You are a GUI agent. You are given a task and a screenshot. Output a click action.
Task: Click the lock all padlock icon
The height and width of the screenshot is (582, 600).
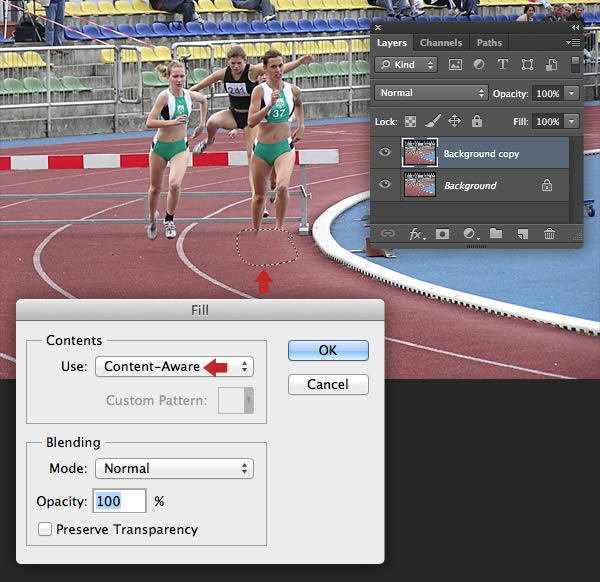(x=477, y=121)
